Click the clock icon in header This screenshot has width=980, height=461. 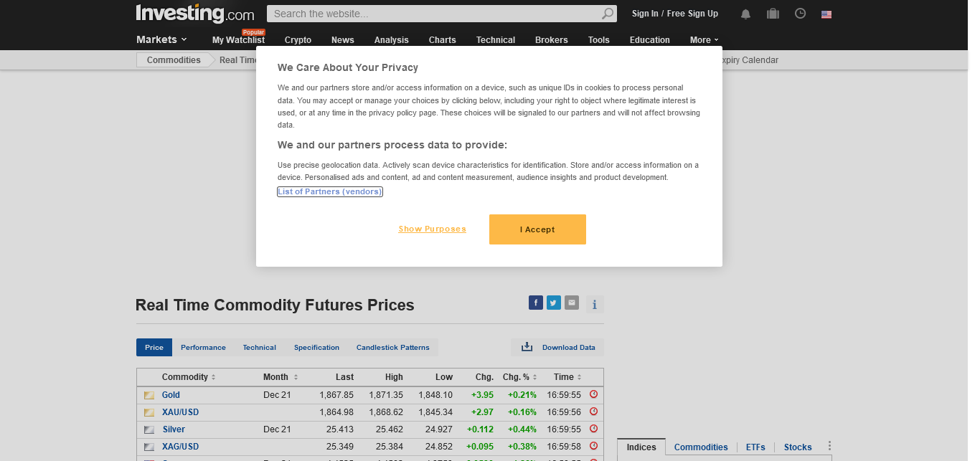pyautogui.click(x=801, y=14)
